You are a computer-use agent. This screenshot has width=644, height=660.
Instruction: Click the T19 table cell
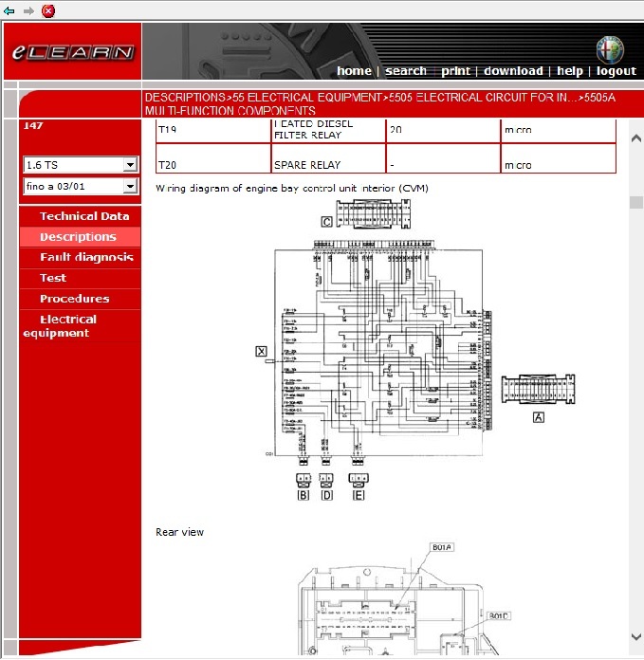tap(213, 130)
